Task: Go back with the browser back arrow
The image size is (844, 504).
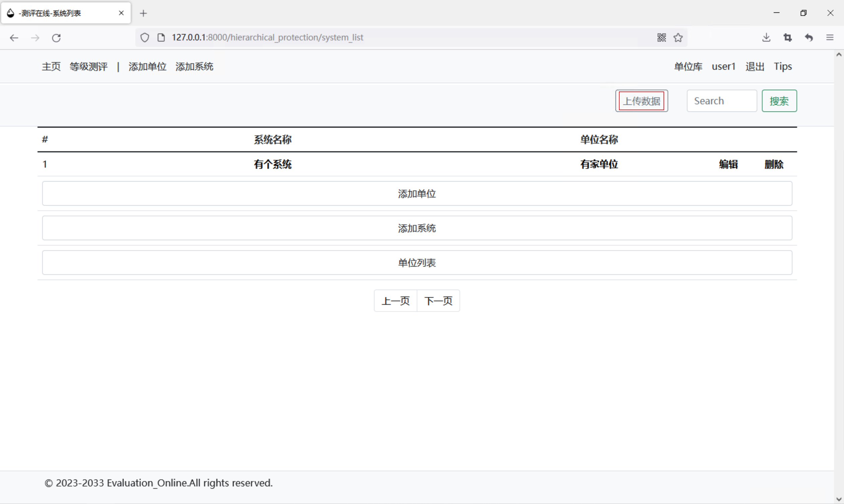Action: coord(14,38)
